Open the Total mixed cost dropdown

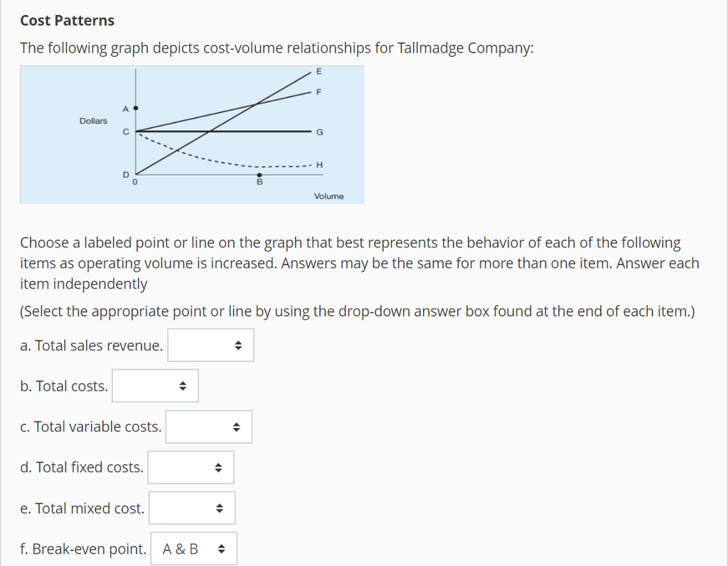pyautogui.click(x=192, y=508)
